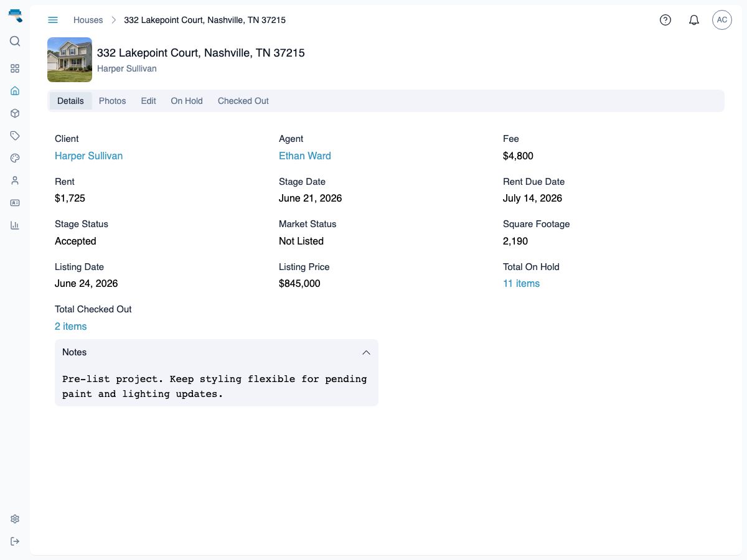The width and height of the screenshot is (747, 560).
Task: Open agent Ethan Ward link
Action: [305, 156]
